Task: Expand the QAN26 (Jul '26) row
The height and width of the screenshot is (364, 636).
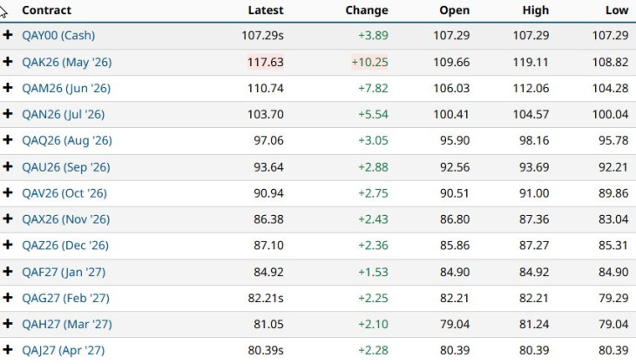Action: tap(8, 114)
